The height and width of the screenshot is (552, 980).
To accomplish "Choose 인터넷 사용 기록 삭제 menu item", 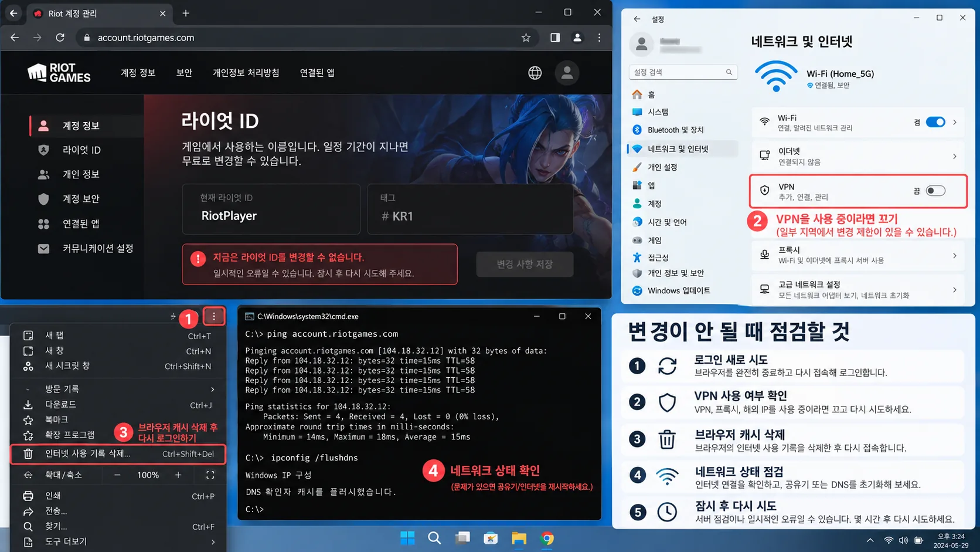I will coord(118,454).
